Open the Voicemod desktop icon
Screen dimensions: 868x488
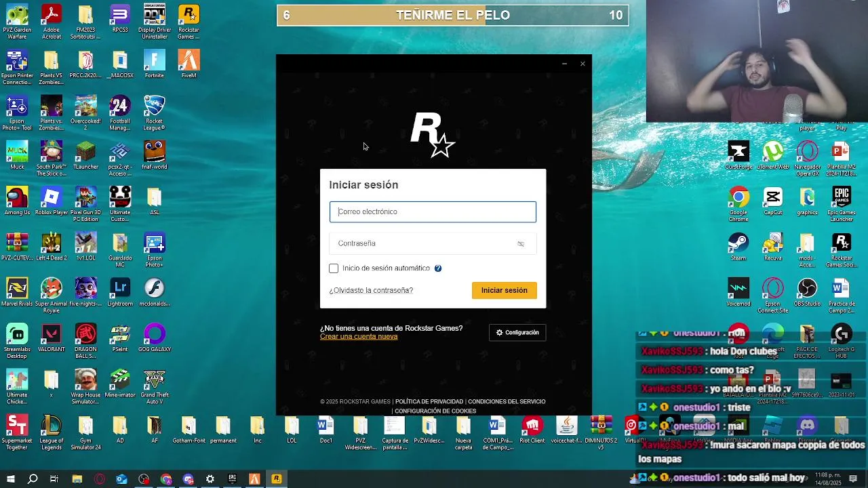tap(738, 292)
